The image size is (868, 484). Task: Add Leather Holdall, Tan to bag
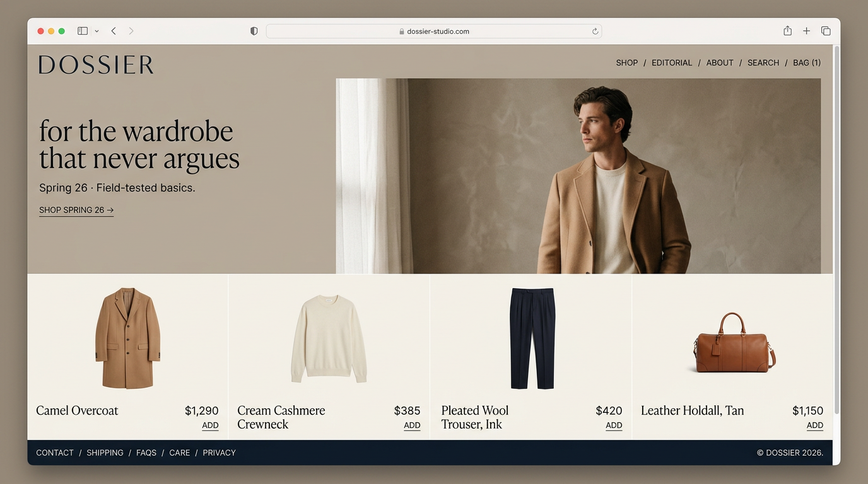point(814,425)
